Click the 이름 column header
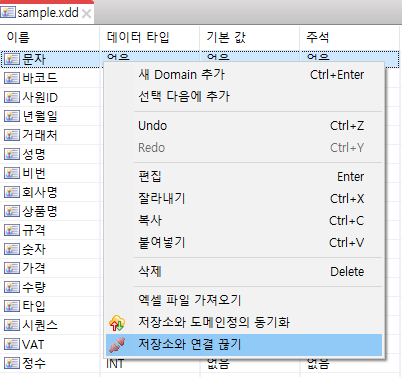This screenshot has height=377, width=402. tap(49, 37)
